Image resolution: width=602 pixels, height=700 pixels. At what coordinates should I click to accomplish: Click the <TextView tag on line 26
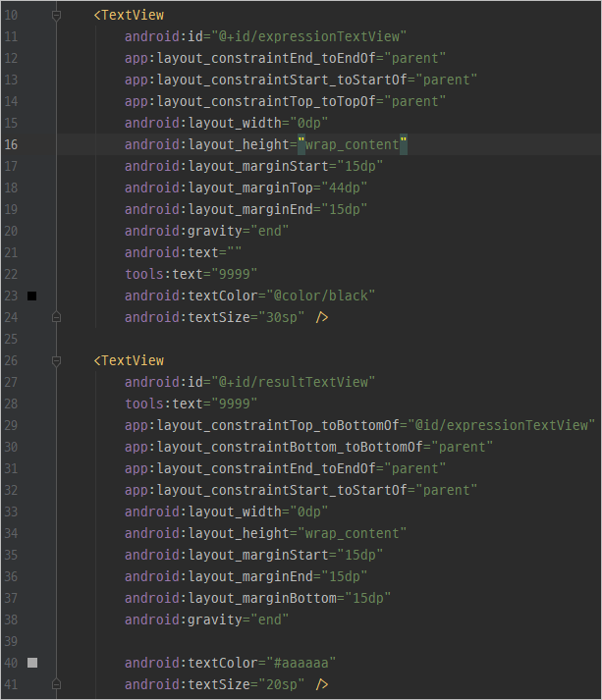(129, 360)
